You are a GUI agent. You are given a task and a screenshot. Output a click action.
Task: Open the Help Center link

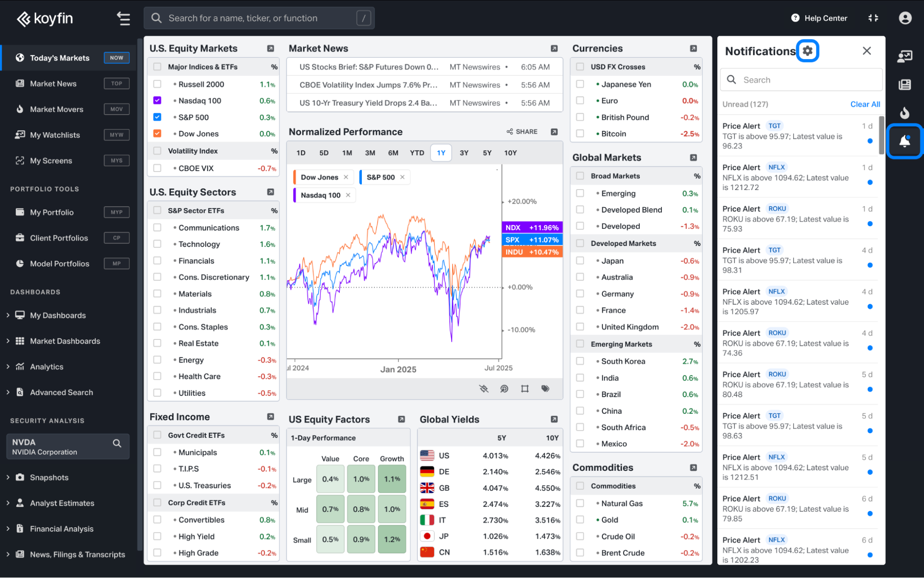[x=819, y=18]
